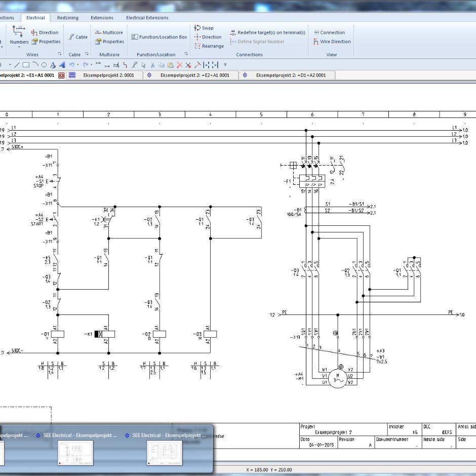This screenshot has height=476, width=476.
Task: Click the -F1 motor protection breaker
Action: click(x=312, y=181)
